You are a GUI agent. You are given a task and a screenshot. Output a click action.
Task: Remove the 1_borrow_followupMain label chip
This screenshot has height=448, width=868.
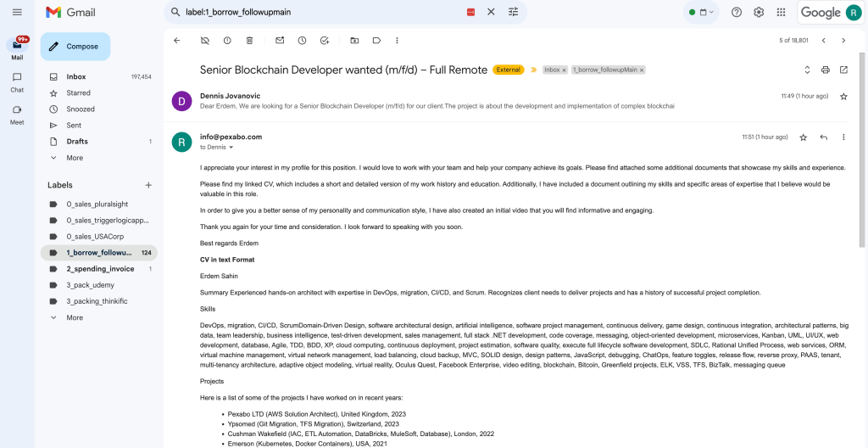click(x=642, y=70)
